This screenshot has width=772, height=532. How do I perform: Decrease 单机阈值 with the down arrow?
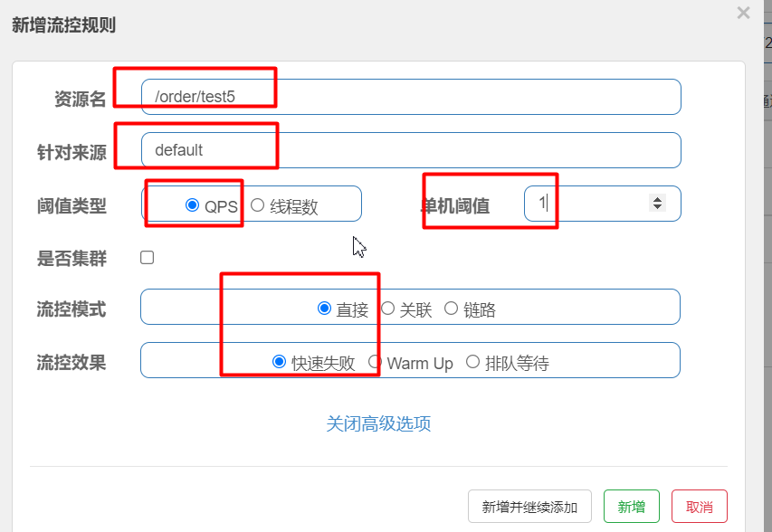(657, 208)
